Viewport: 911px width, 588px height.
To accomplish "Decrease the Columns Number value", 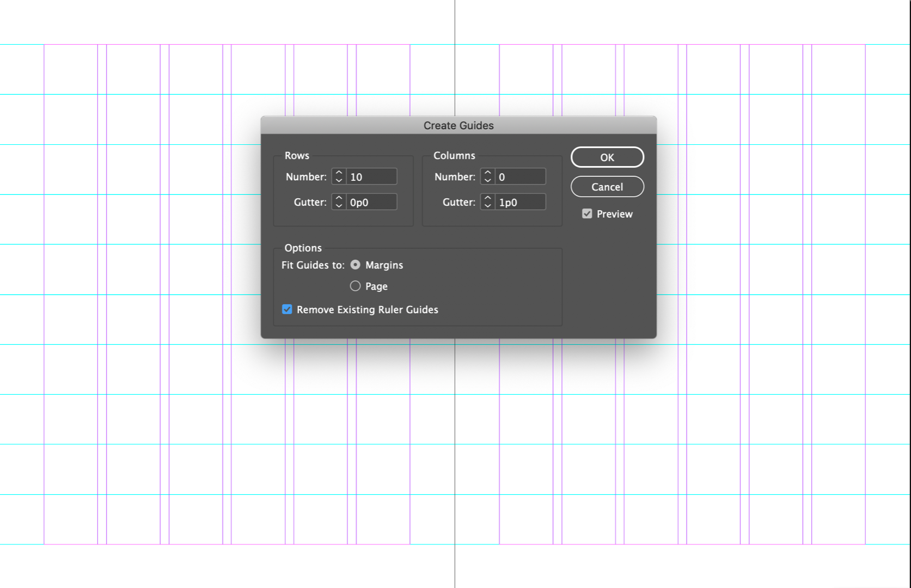I will pos(487,180).
